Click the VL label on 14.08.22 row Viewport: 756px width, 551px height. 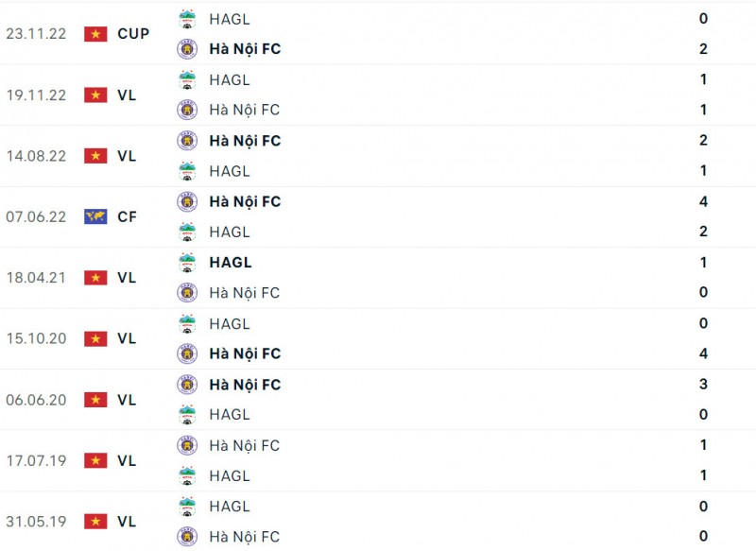coord(127,156)
